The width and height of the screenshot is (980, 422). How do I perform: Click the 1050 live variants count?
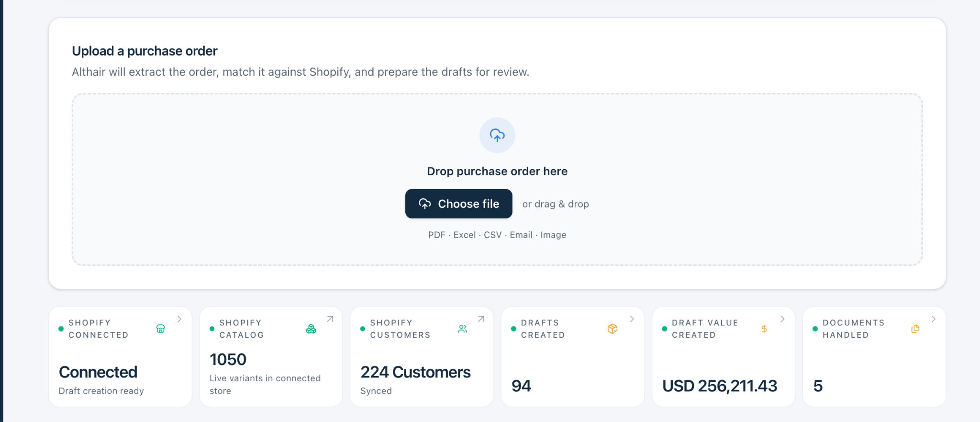click(x=228, y=360)
